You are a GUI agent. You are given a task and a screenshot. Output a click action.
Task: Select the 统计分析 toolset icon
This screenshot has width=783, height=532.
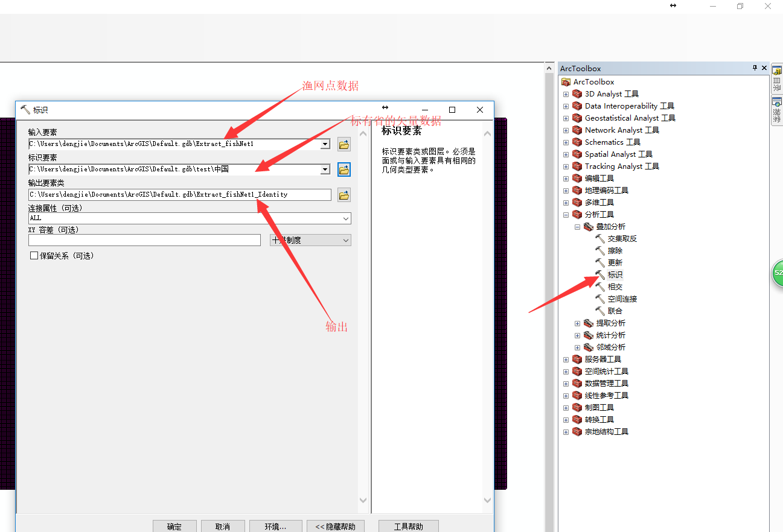(589, 335)
